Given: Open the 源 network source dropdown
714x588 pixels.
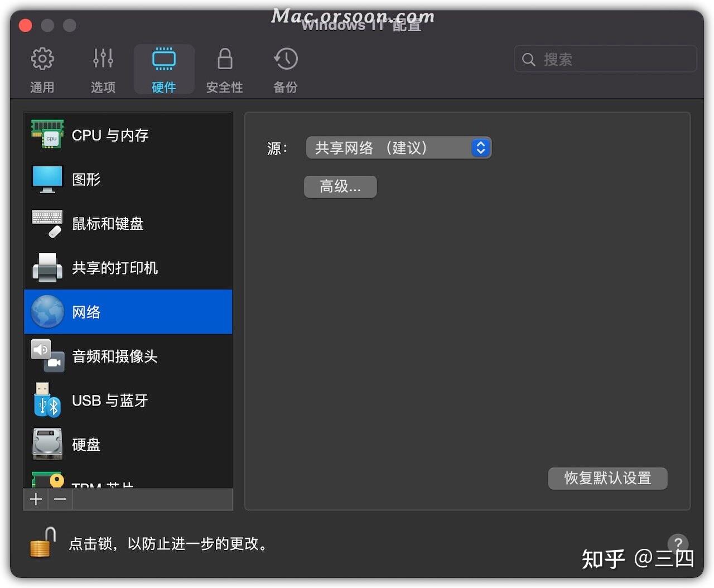Looking at the screenshot, I should click(x=399, y=148).
